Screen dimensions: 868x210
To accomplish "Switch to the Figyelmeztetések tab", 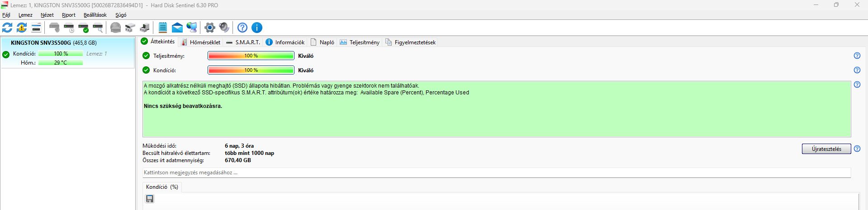I will [410, 42].
